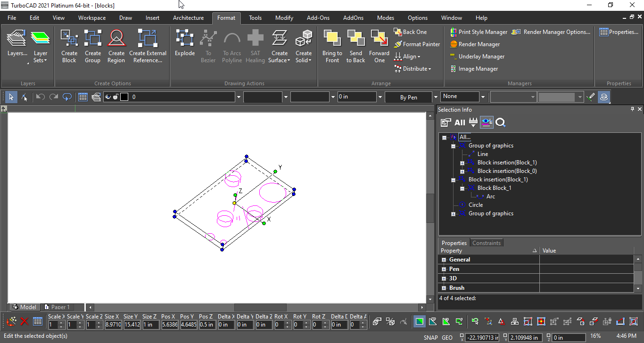Image resolution: width=644 pixels, height=343 pixels.
Task: Activate the Format Painter
Action: coord(417,44)
